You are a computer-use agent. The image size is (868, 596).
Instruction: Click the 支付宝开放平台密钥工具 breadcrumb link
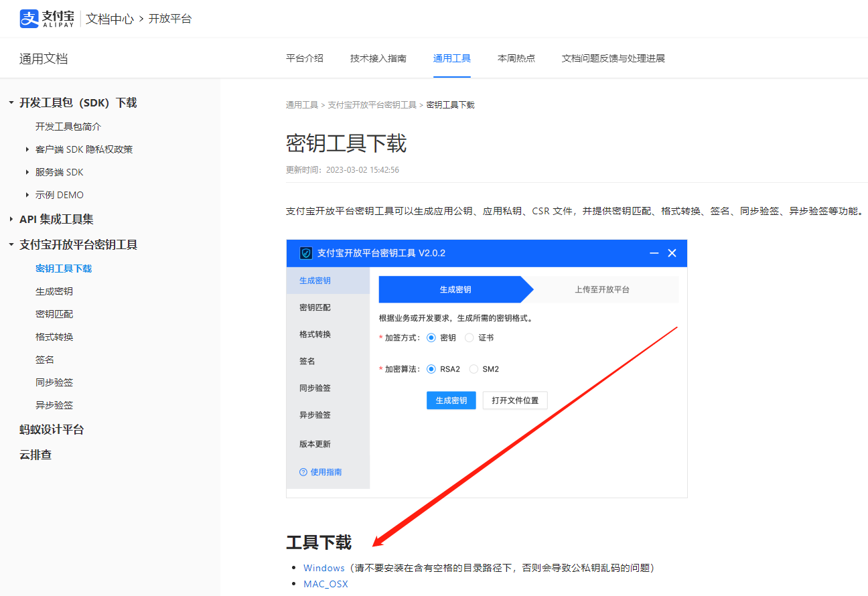pos(372,105)
